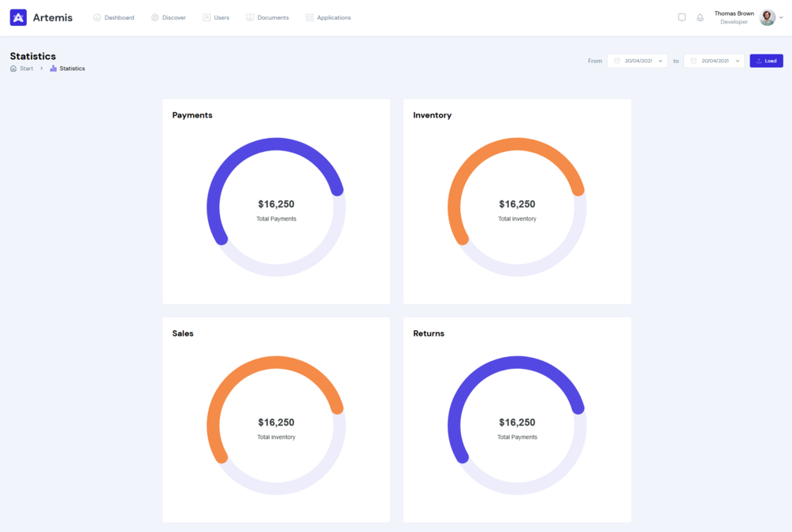Click the Load button
Image resolution: width=792 pixels, height=532 pixels.
click(x=766, y=61)
